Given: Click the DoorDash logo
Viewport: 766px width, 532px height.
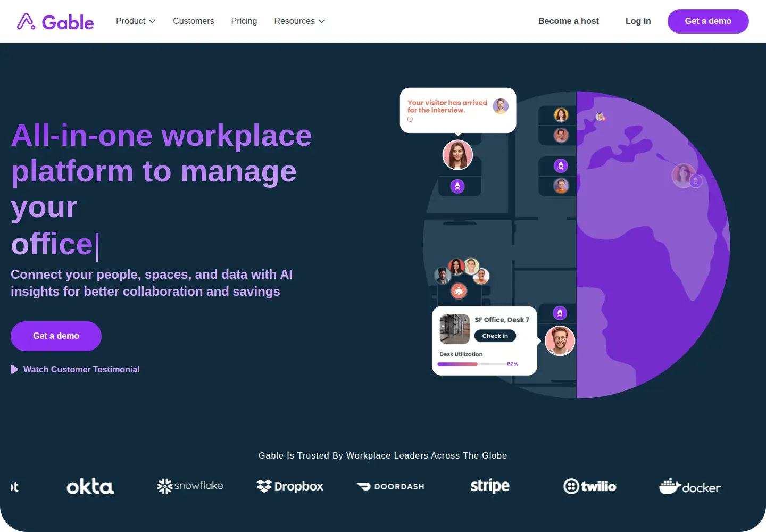Looking at the screenshot, I should tap(390, 486).
